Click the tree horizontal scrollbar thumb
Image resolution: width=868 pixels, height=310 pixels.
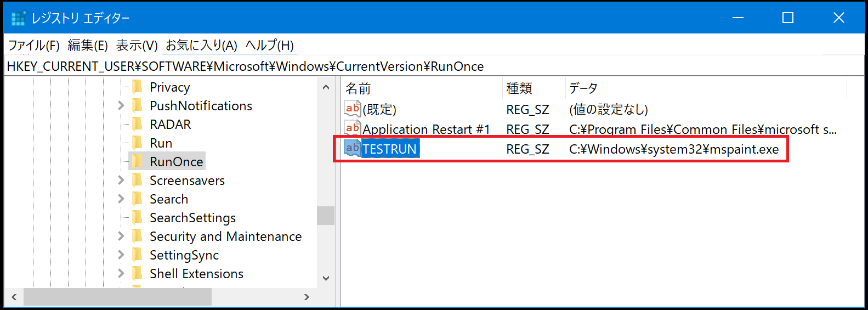tap(117, 297)
